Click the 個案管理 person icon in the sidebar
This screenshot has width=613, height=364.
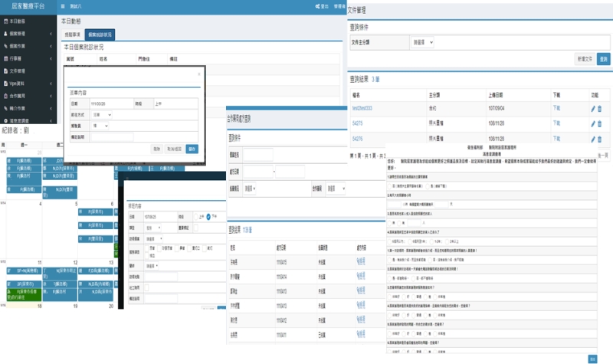(5, 34)
